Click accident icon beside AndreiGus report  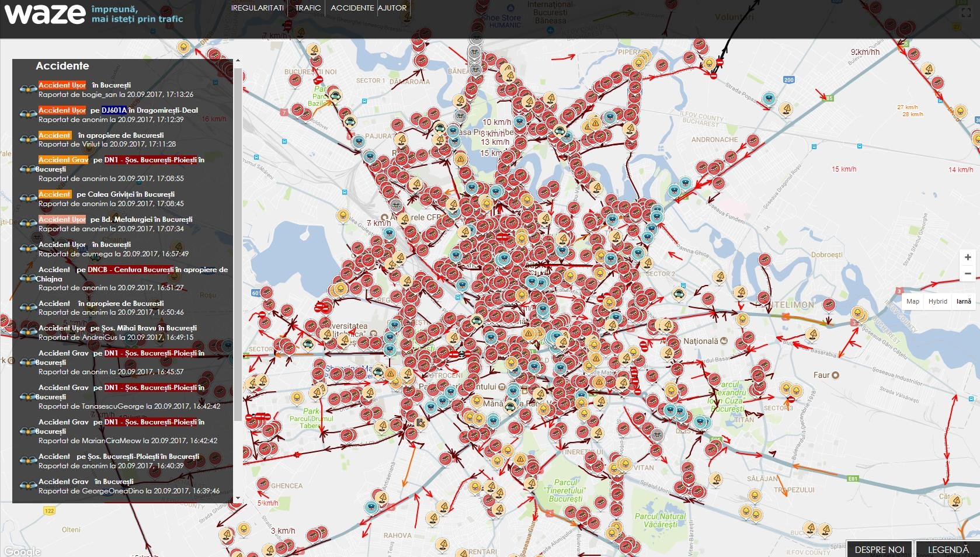[x=28, y=332]
